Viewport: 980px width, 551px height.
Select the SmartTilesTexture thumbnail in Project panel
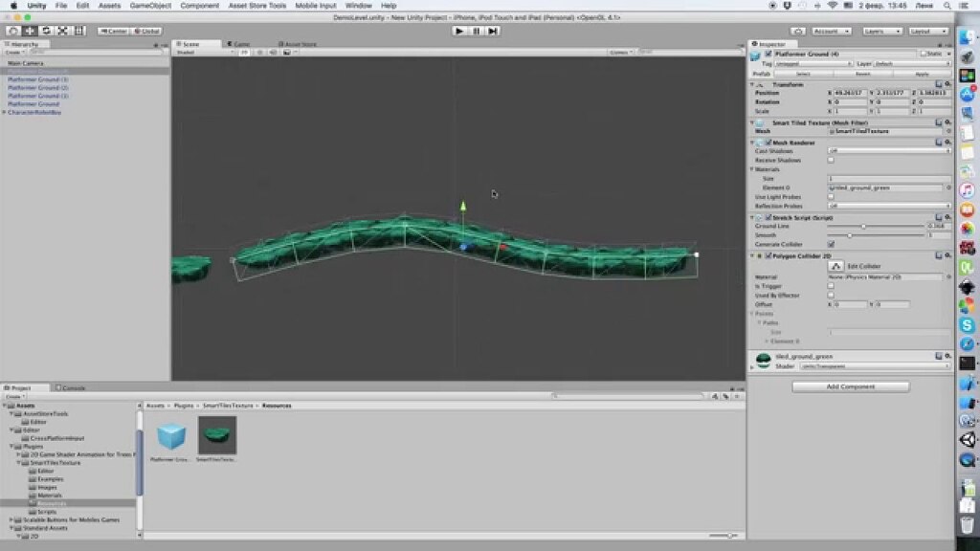pyautogui.click(x=218, y=435)
